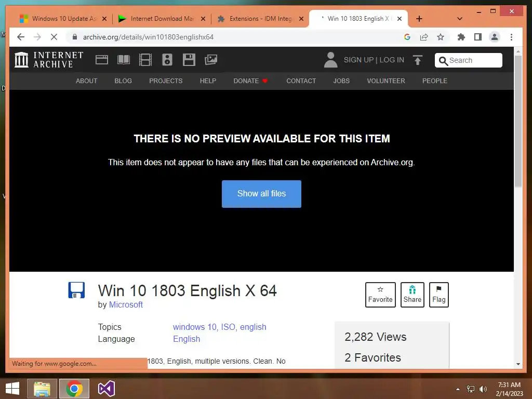This screenshot has height=399, width=532.
Task: Close the Extensions - IDM tab
Action: pyautogui.click(x=301, y=19)
